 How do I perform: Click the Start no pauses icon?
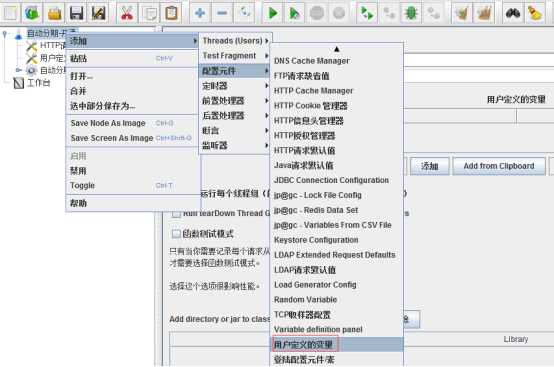[x=295, y=13]
